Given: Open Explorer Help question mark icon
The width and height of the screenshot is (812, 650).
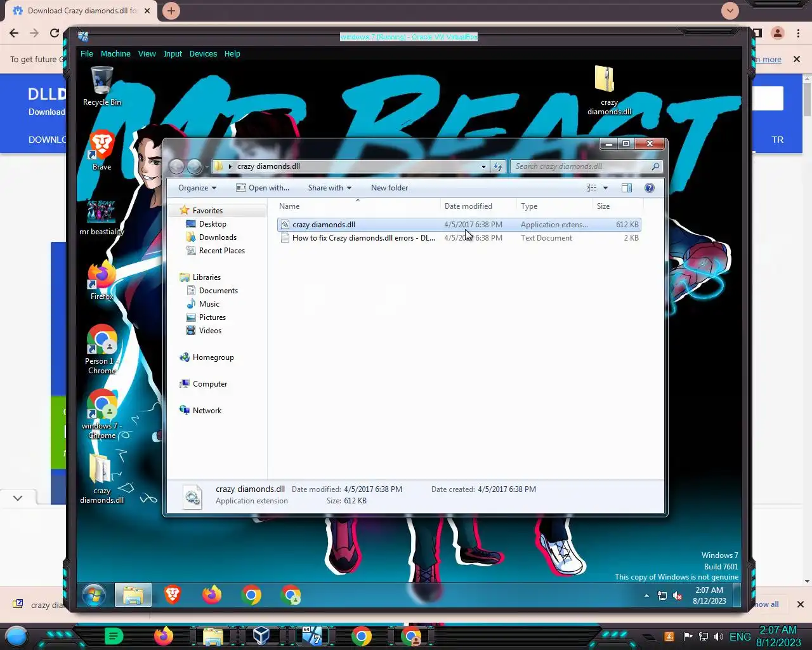Looking at the screenshot, I should point(649,188).
